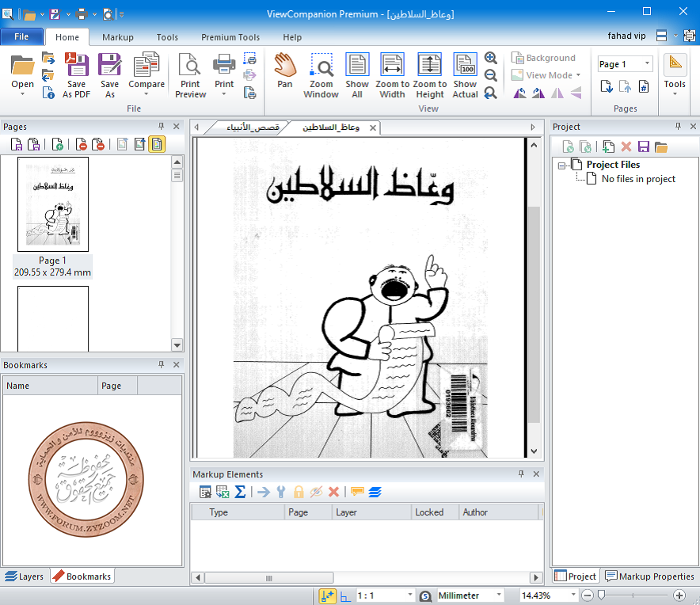Delete markup with the red X icon
The image size is (700, 605).
click(333, 492)
